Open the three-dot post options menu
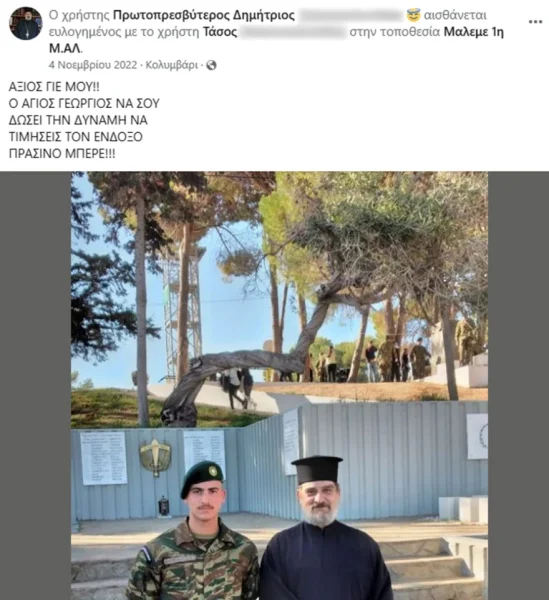 [535, 22]
